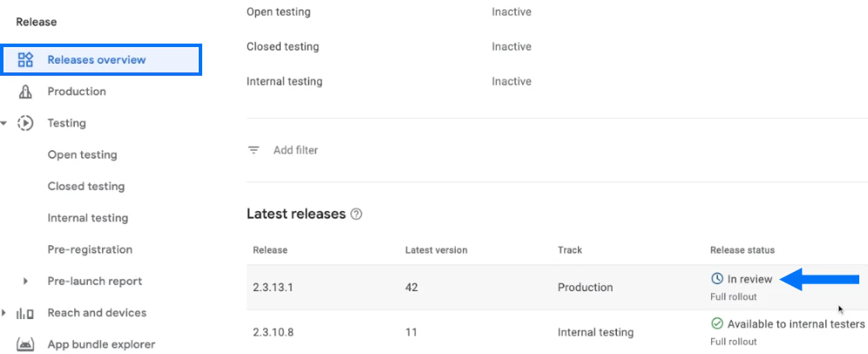Image resolution: width=868 pixels, height=354 pixels.
Task: Click the green checkmark status icon
Action: [x=717, y=324]
